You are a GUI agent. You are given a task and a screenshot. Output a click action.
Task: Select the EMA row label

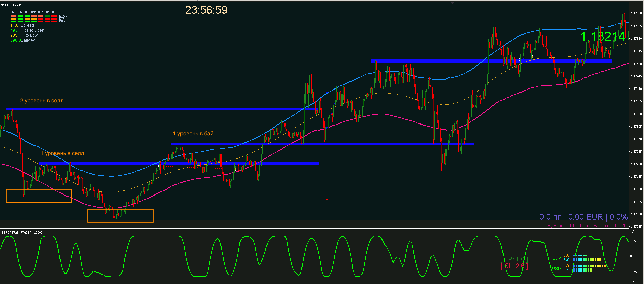(x=62, y=21)
